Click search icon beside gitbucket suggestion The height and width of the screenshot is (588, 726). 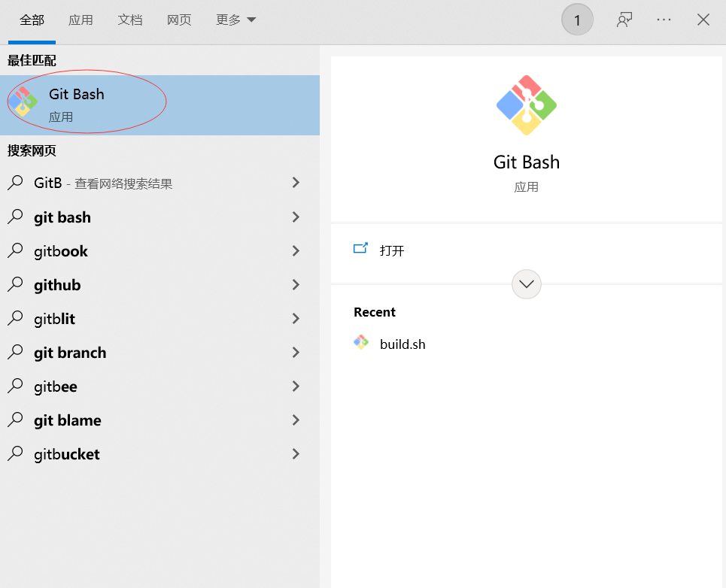[15, 453]
